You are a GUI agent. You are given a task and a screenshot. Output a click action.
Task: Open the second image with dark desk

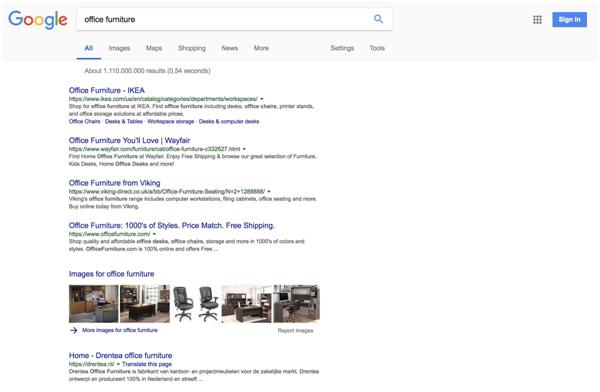(x=145, y=304)
